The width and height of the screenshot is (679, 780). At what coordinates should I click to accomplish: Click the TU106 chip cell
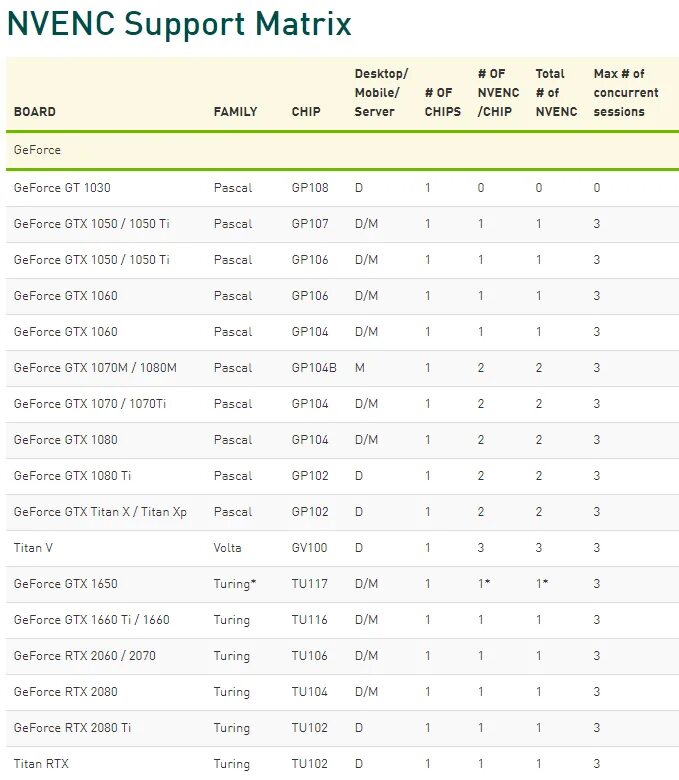click(x=309, y=656)
